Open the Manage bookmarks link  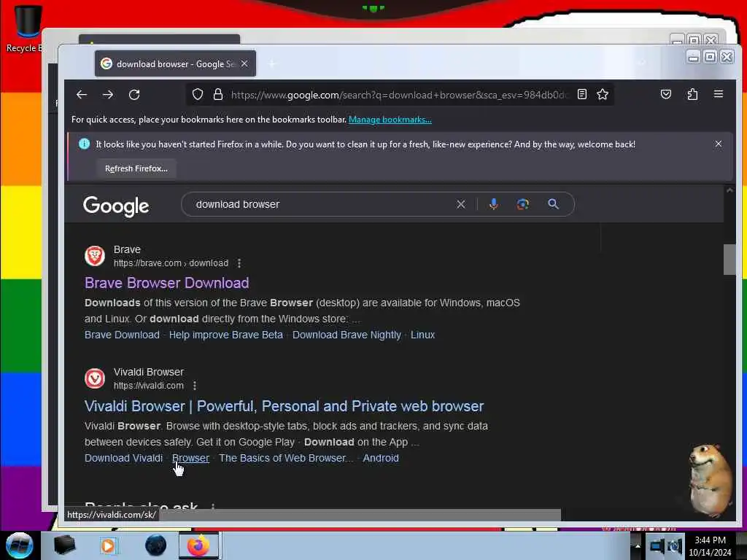(x=390, y=120)
